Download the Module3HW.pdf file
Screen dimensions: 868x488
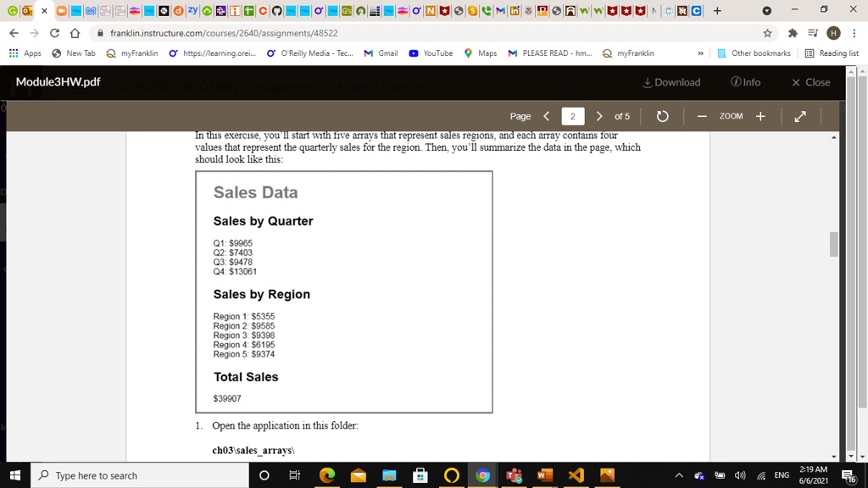(x=670, y=82)
